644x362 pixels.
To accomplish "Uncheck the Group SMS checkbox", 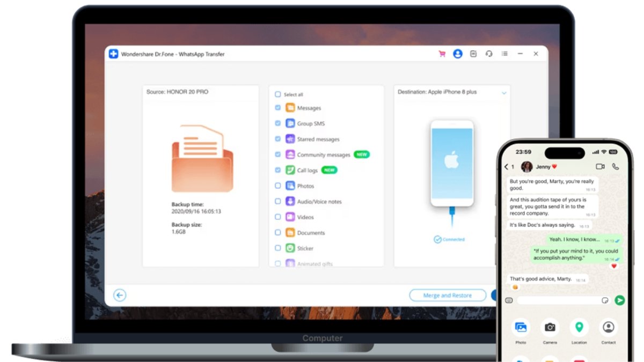I will pyautogui.click(x=278, y=123).
